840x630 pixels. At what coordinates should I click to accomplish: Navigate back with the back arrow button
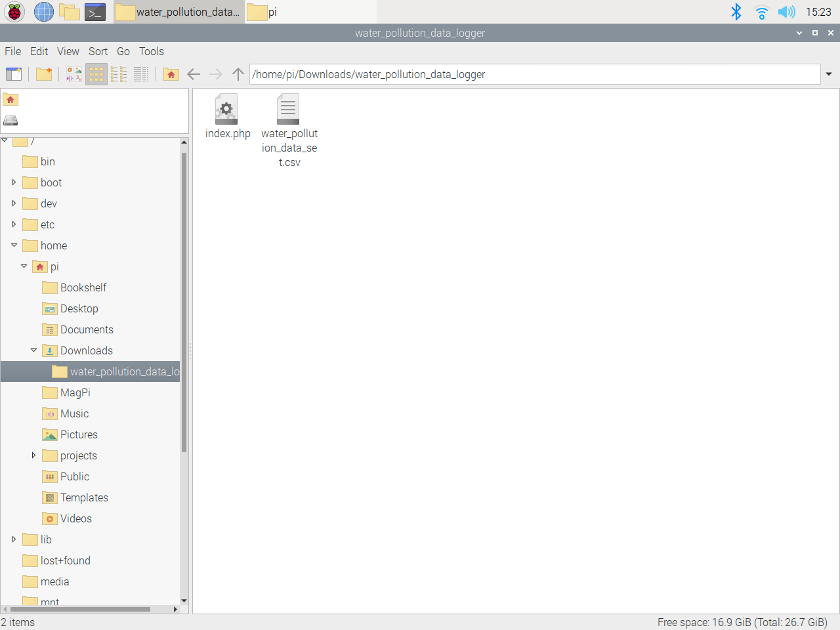click(x=194, y=74)
